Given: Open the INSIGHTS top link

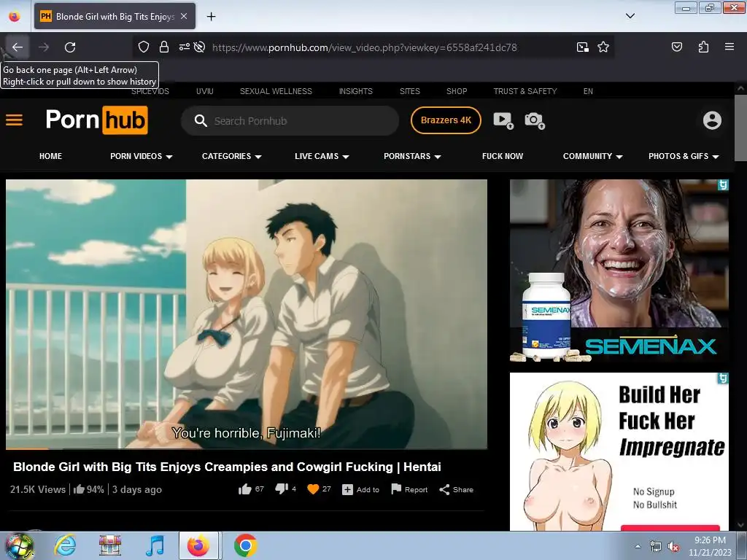Looking at the screenshot, I should coord(356,91).
